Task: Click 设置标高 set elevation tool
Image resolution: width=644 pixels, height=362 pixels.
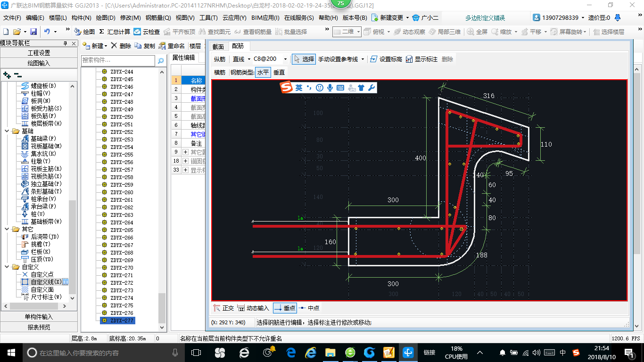Action: 387,59
